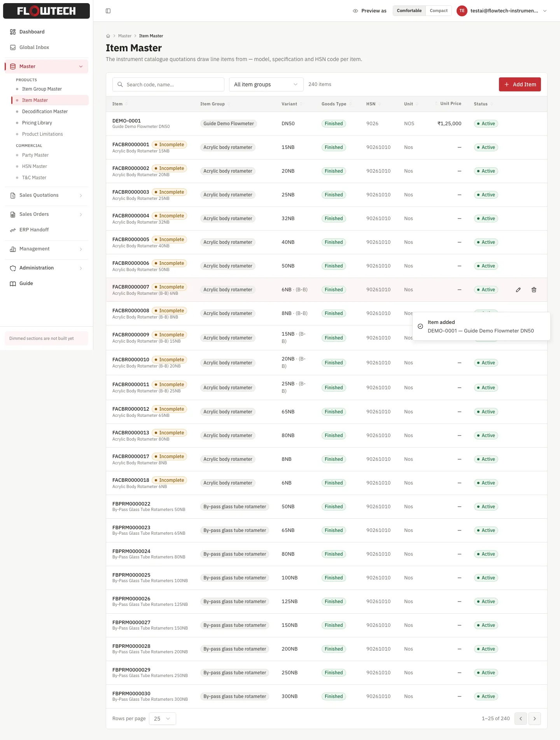Image resolution: width=560 pixels, height=740 pixels.
Task: Click item code DEMO-0001
Action: coord(126,121)
